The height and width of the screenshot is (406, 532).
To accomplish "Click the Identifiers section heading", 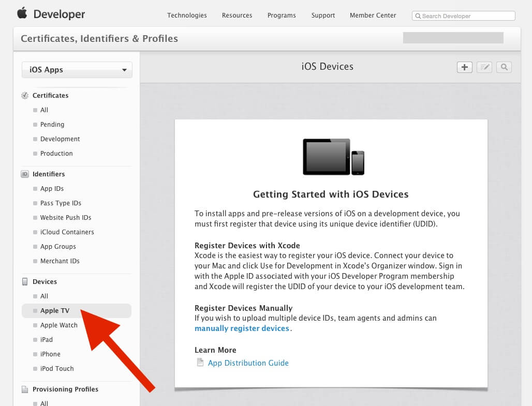I will (x=49, y=174).
